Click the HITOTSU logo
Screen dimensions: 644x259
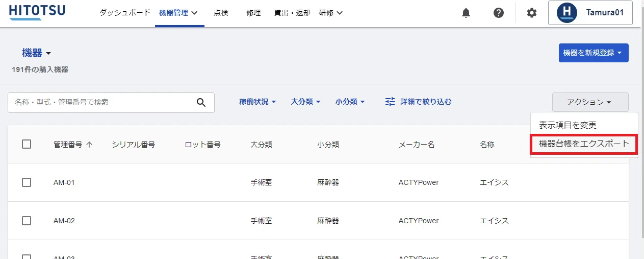point(37,12)
